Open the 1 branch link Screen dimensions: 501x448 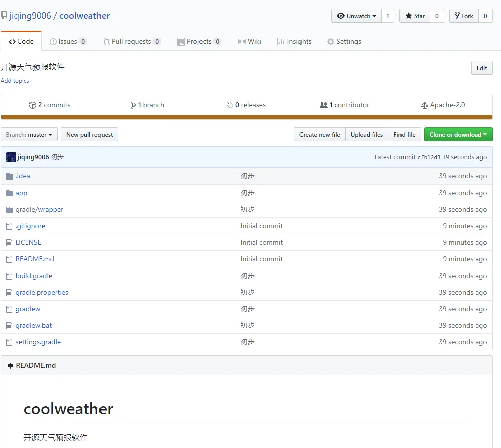point(147,105)
